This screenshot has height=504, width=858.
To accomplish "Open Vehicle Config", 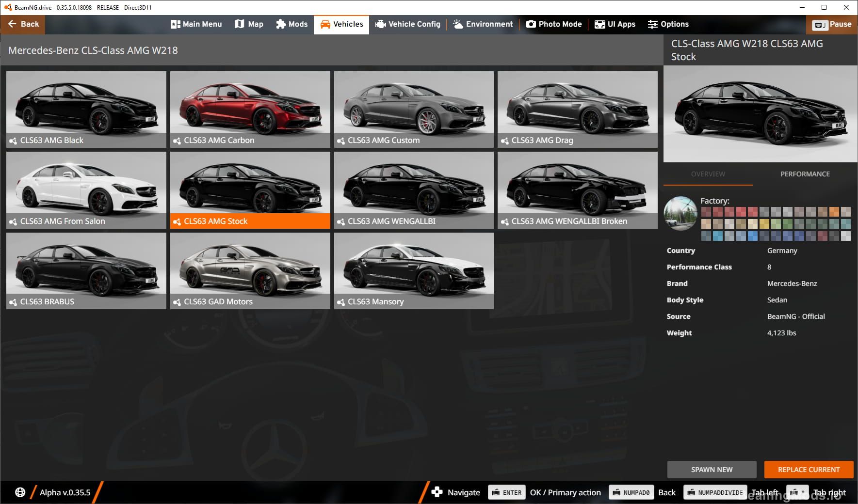I will pos(407,24).
